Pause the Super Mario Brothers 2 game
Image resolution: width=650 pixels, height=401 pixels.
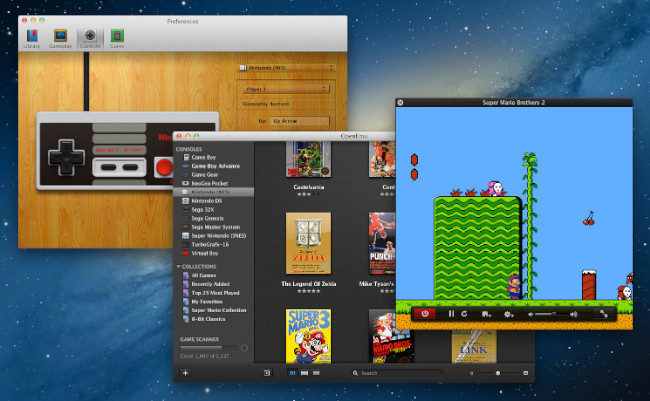click(451, 314)
